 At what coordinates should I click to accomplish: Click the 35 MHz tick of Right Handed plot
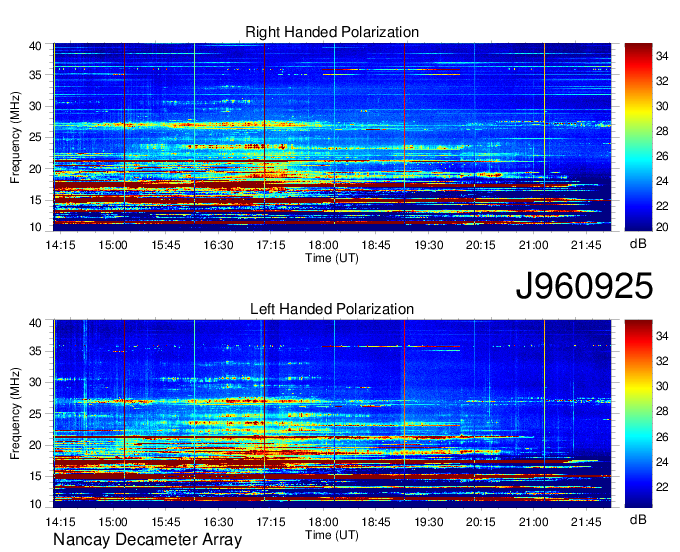[x=35, y=75]
